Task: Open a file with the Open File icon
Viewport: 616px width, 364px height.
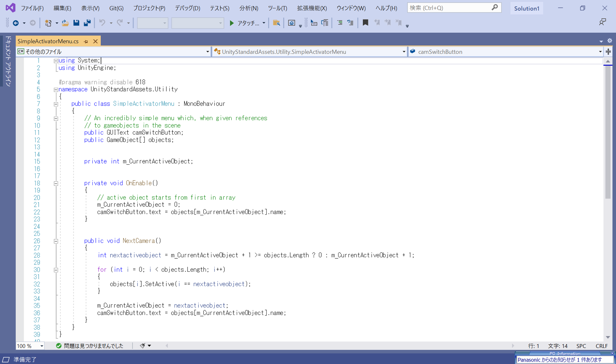Action: pyautogui.click(x=65, y=23)
